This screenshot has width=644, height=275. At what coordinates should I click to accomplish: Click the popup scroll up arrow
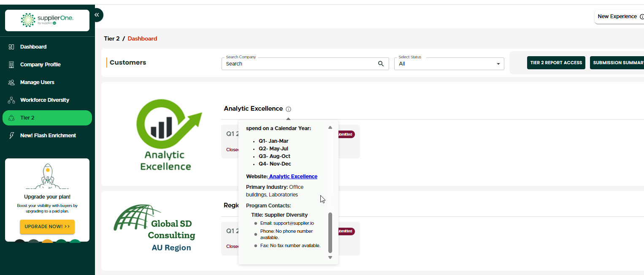click(330, 127)
